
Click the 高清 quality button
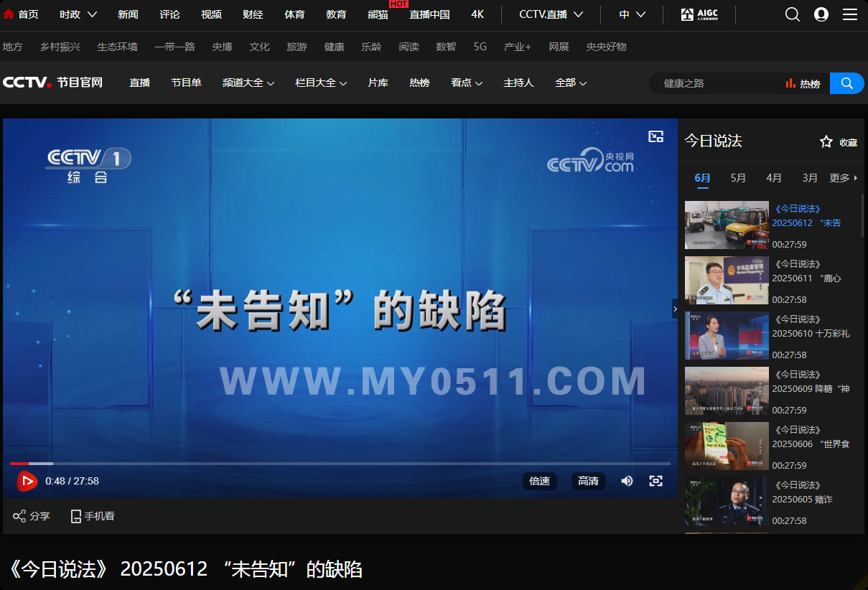point(588,481)
